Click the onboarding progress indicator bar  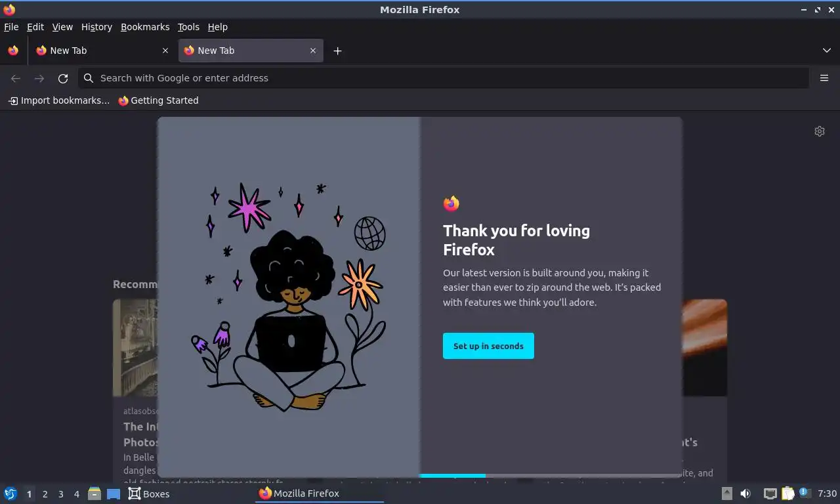pyautogui.click(x=551, y=476)
